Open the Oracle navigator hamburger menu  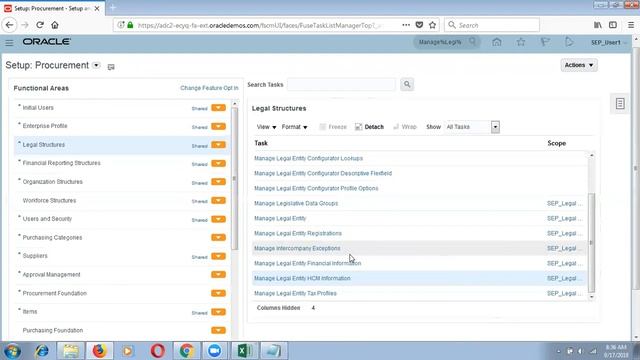(x=9, y=42)
